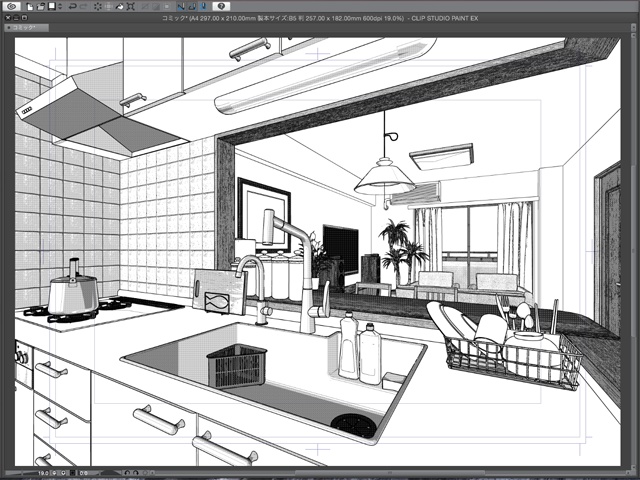Click the Scale/Rotate transform icon

point(131,6)
